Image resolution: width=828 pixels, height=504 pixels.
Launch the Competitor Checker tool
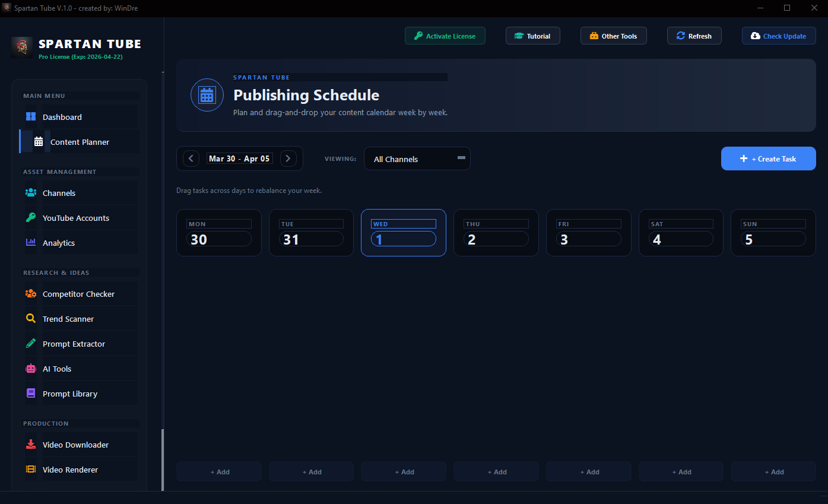[30, 294]
